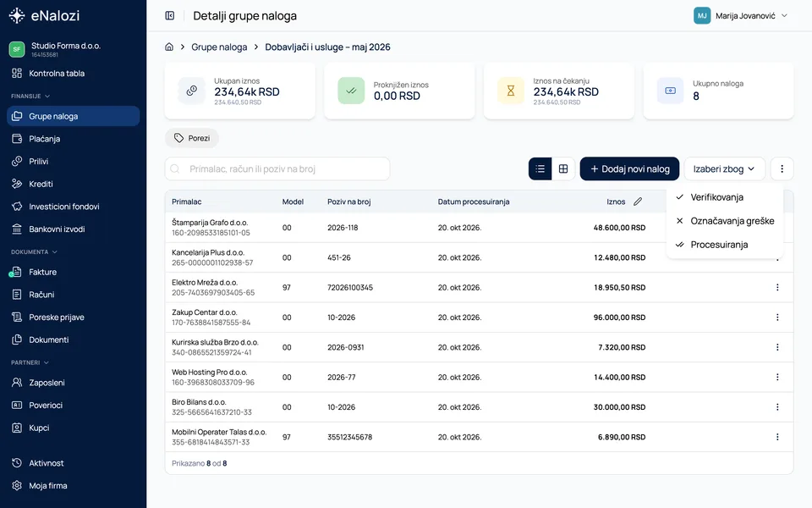The height and width of the screenshot is (508, 812).
Task: Switch to grid view layout
Action: 563,168
